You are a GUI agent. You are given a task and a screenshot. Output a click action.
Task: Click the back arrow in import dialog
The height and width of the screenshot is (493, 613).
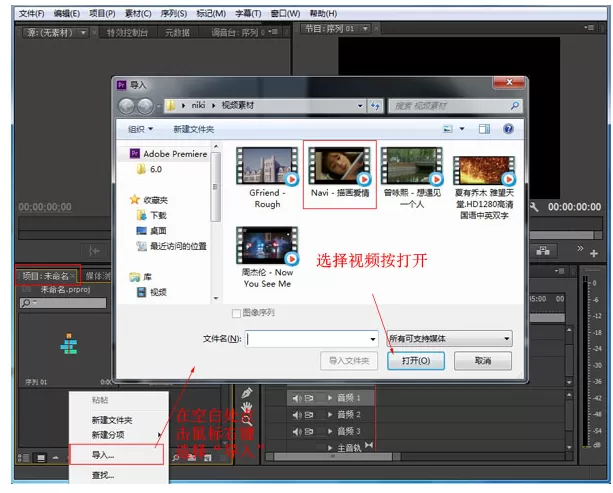point(127,106)
